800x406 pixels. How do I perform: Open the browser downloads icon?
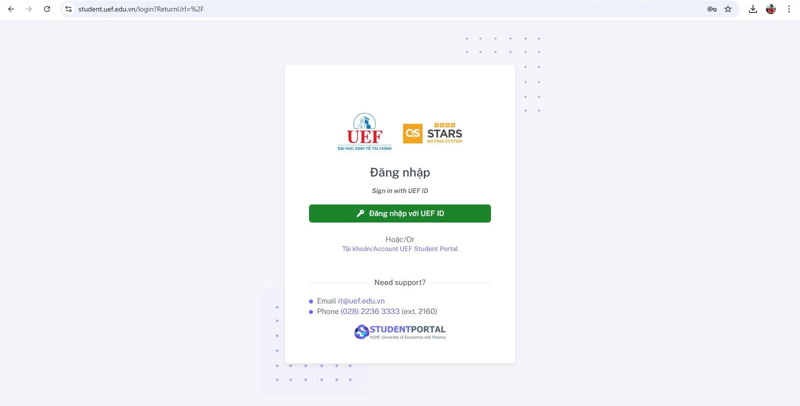pos(753,9)
